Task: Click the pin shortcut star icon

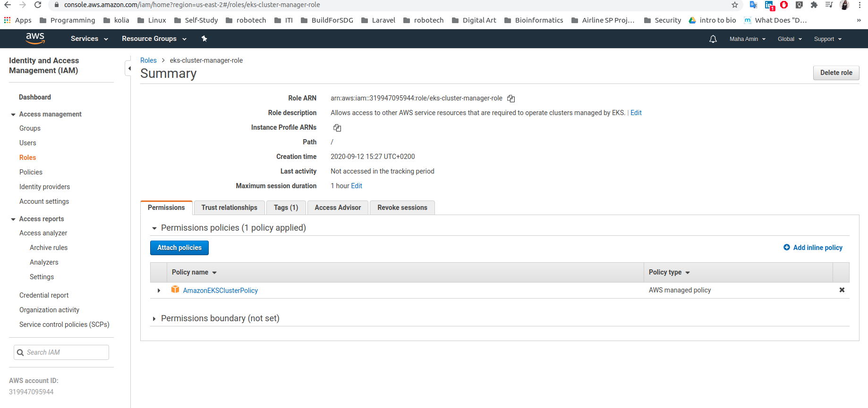Action: [x=204, y=39]
